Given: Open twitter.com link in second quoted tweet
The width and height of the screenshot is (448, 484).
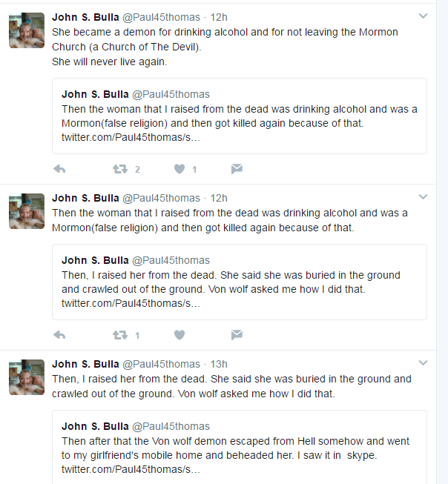Looking at the screenshot, I should pyautogui.click(x=131, y=303).
